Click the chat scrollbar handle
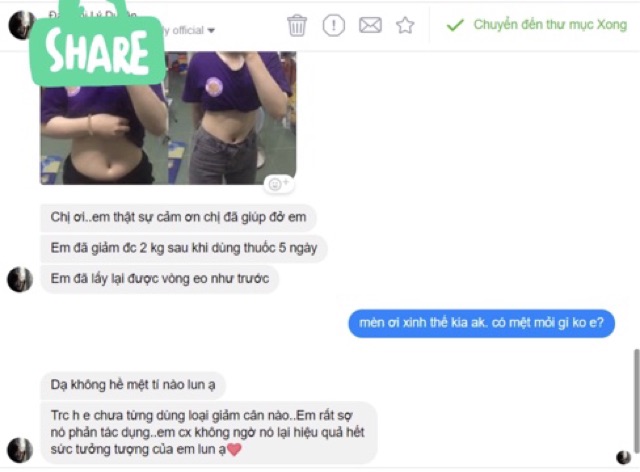This screenshot has height=472, width=640. pos(636,401)
